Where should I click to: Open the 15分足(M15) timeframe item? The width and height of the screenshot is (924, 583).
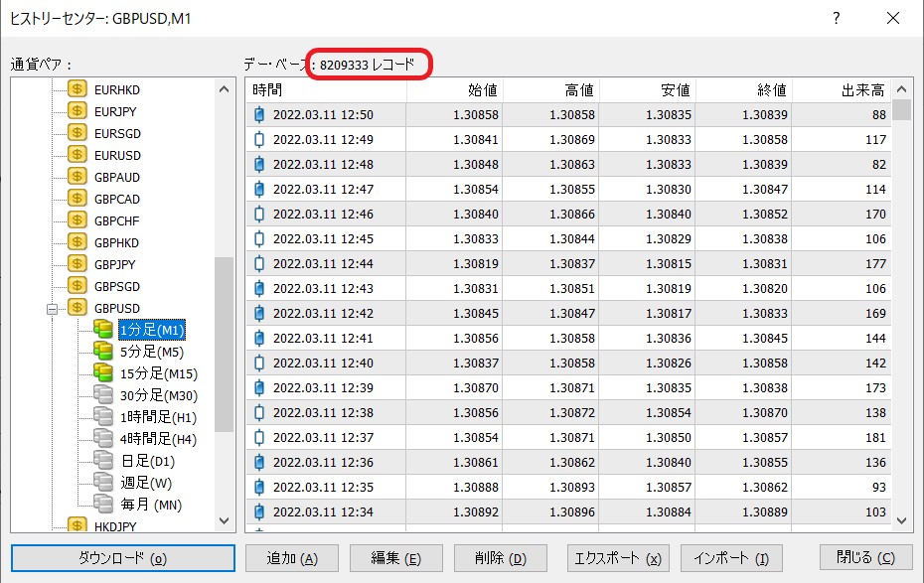(158, 373)
